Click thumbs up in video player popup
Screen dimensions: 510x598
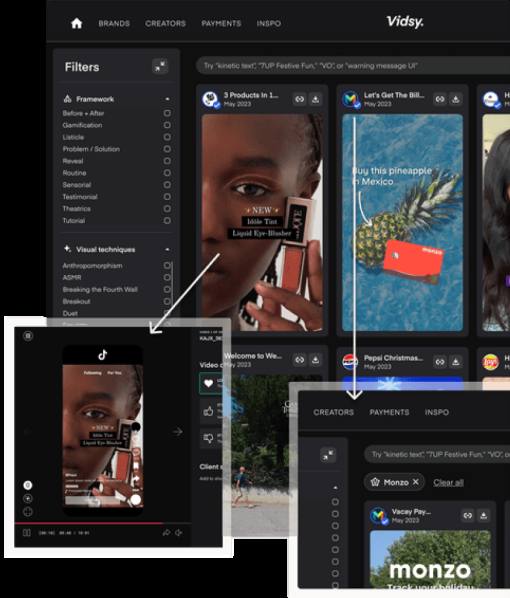point(208,411)
